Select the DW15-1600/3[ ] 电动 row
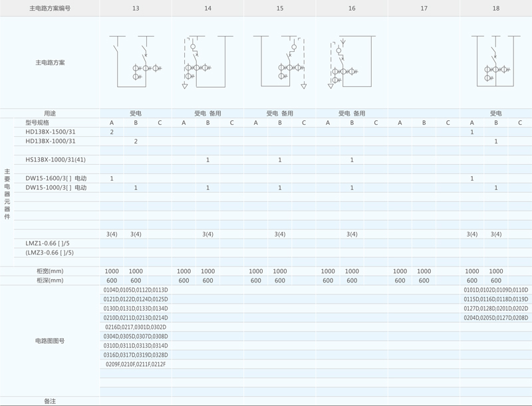 [x=56, y=178]
